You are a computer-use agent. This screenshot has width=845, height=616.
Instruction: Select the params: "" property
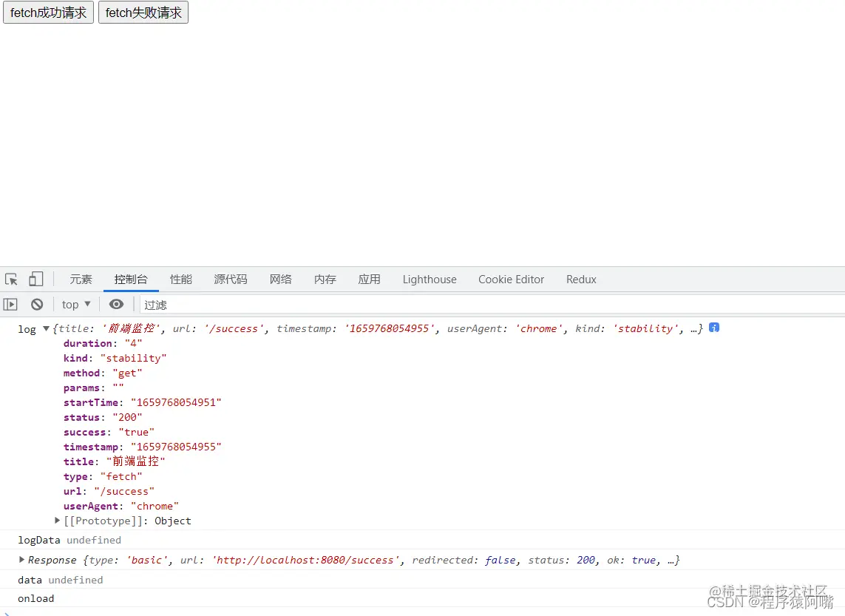(94, 387)
